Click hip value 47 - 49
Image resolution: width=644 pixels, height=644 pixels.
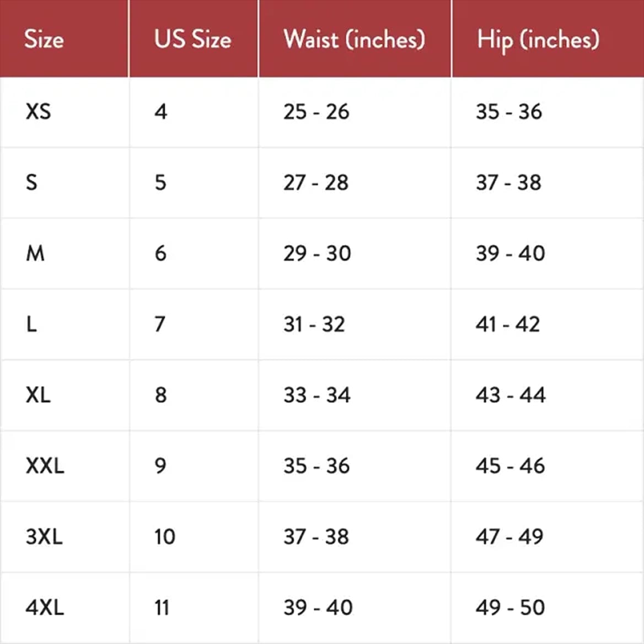(509, 536)
